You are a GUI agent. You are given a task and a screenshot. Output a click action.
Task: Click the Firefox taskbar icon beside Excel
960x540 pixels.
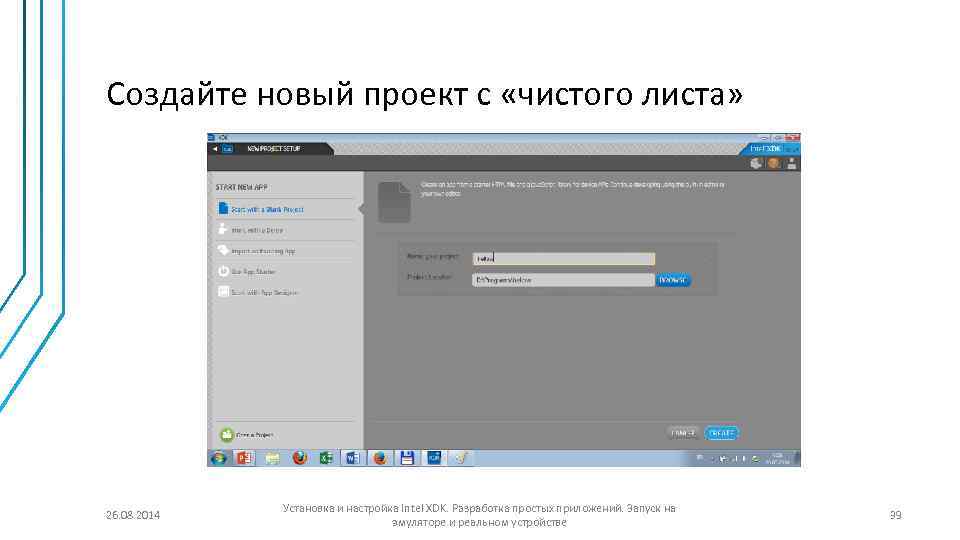299,458
